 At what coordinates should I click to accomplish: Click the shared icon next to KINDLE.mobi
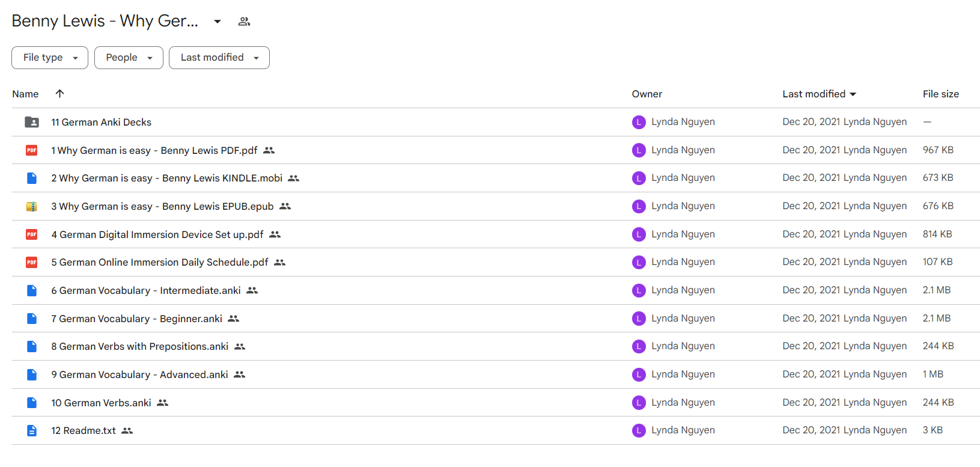point(294,179)
